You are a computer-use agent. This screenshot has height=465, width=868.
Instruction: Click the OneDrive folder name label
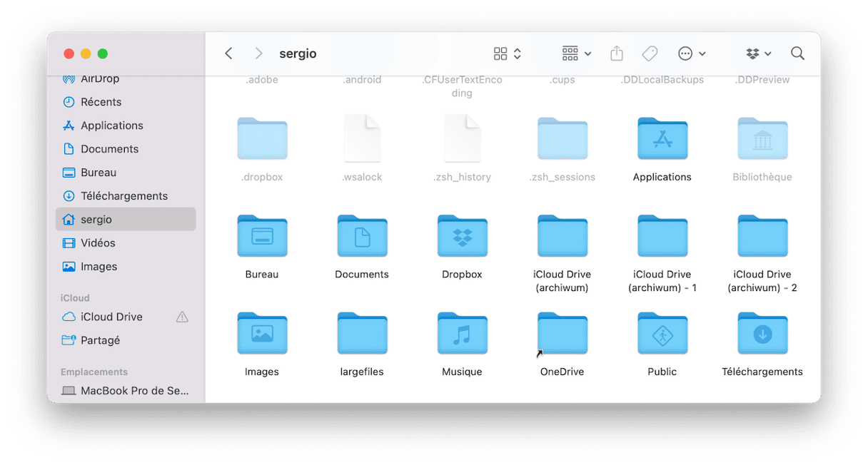click(562, 372)
